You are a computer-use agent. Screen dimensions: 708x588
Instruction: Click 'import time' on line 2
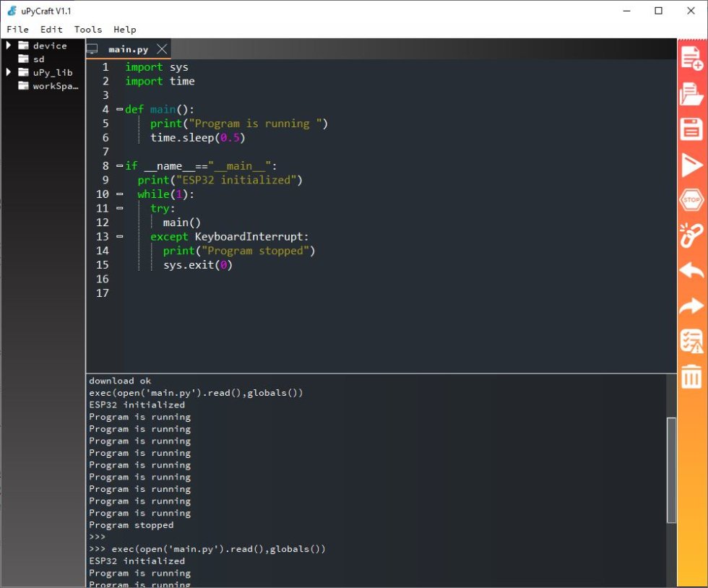coord(160,82)
